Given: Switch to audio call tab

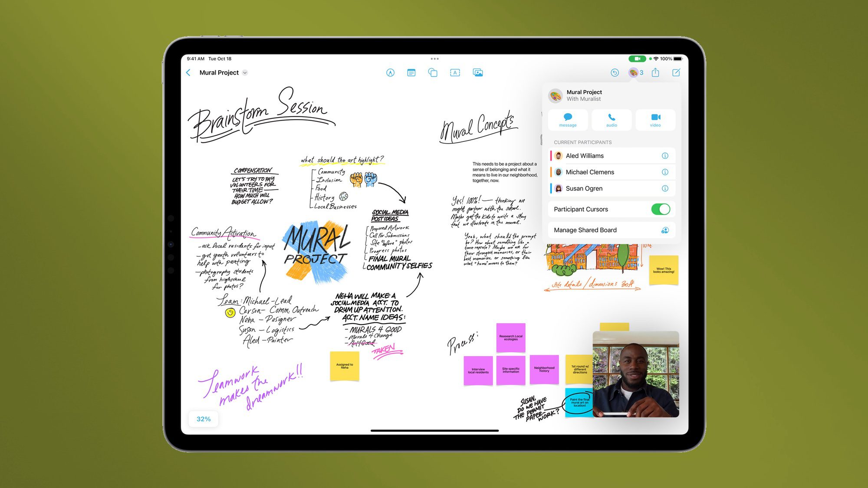Looking at the screenshot, I should [611, 119].
